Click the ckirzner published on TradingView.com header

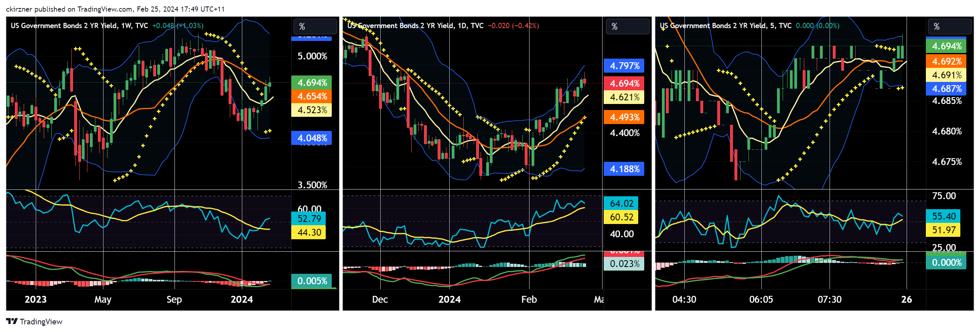[116, 9]
